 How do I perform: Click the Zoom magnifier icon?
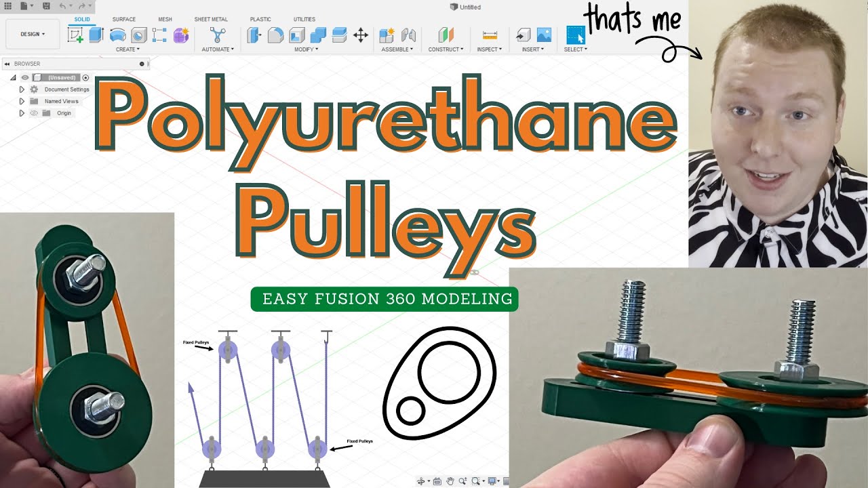click(x=462, y=481)
